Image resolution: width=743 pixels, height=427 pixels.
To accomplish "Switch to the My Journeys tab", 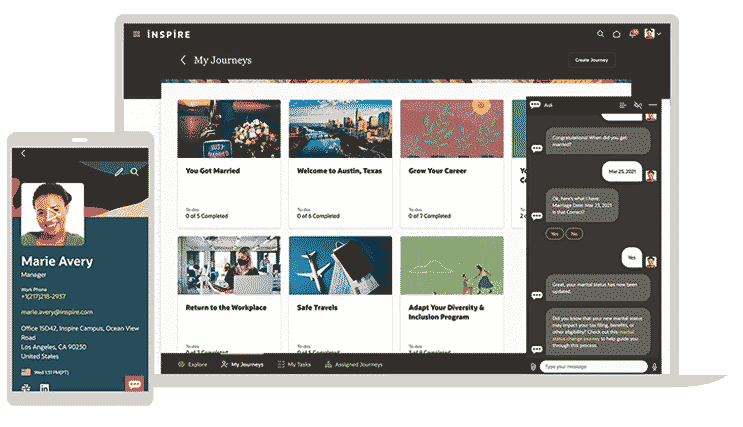I will 242,364.
